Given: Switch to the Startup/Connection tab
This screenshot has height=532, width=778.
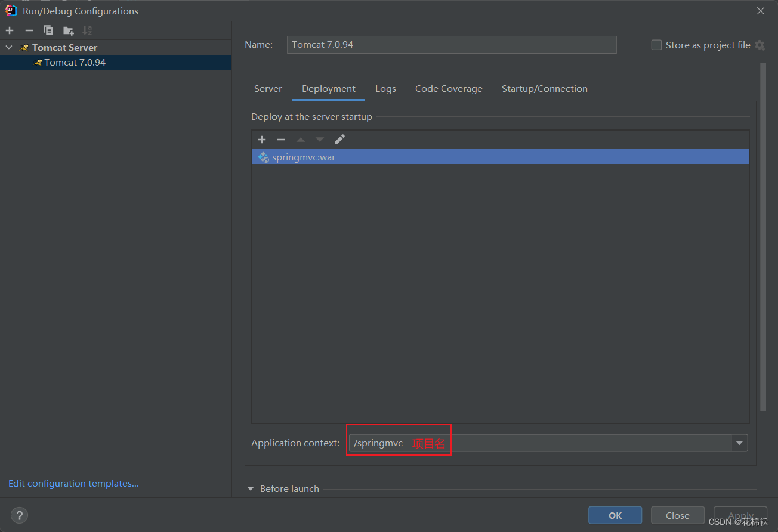Looking at the screenshot, I should 544,89.
